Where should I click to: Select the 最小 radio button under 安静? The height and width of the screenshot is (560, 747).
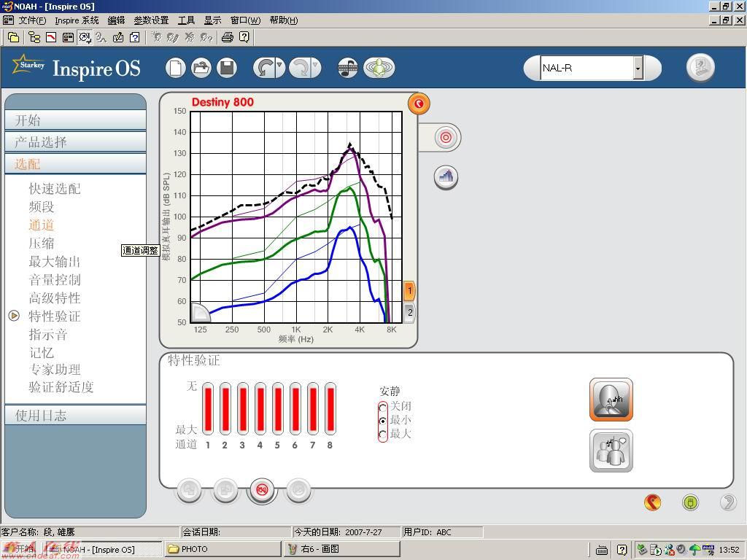[x=382, y=421]
